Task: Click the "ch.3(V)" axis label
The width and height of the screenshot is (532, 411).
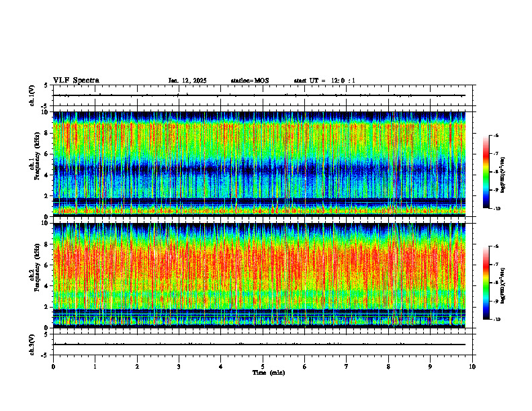Action: (x=32, y=345)
